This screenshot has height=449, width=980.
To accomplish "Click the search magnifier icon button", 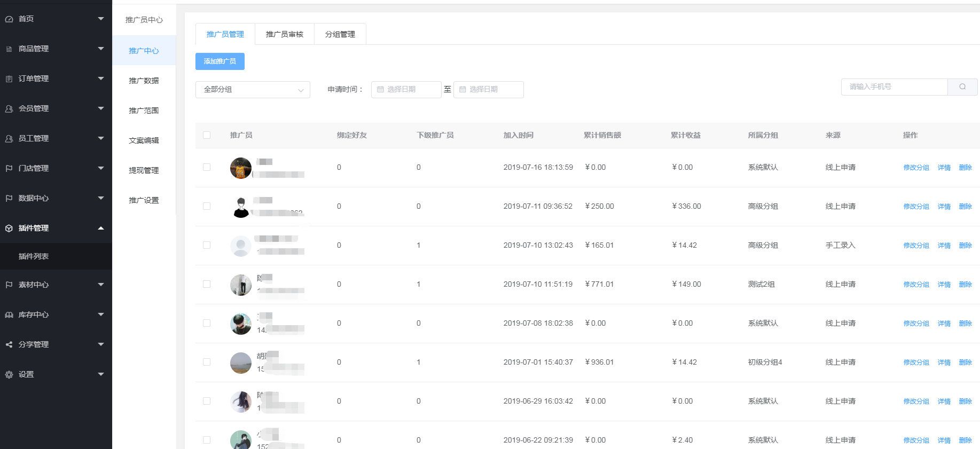I will click(962, 87).
